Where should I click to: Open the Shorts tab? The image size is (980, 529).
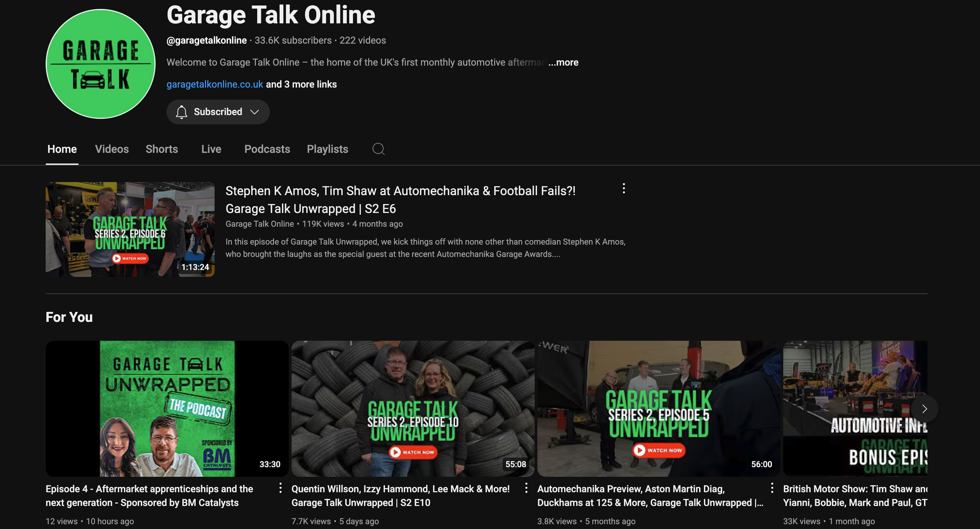[x=162, y=149]
